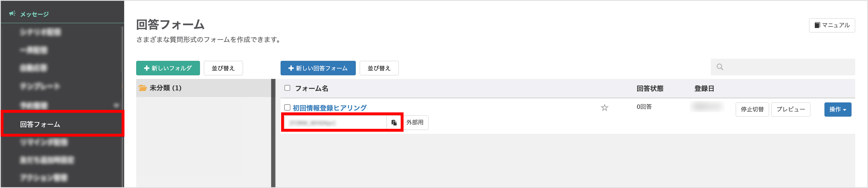This screenshot has height=188, width=868.
Task: Click the star favorite icon for 初回情報登録ヒアリング
Action: click(605, 108)
